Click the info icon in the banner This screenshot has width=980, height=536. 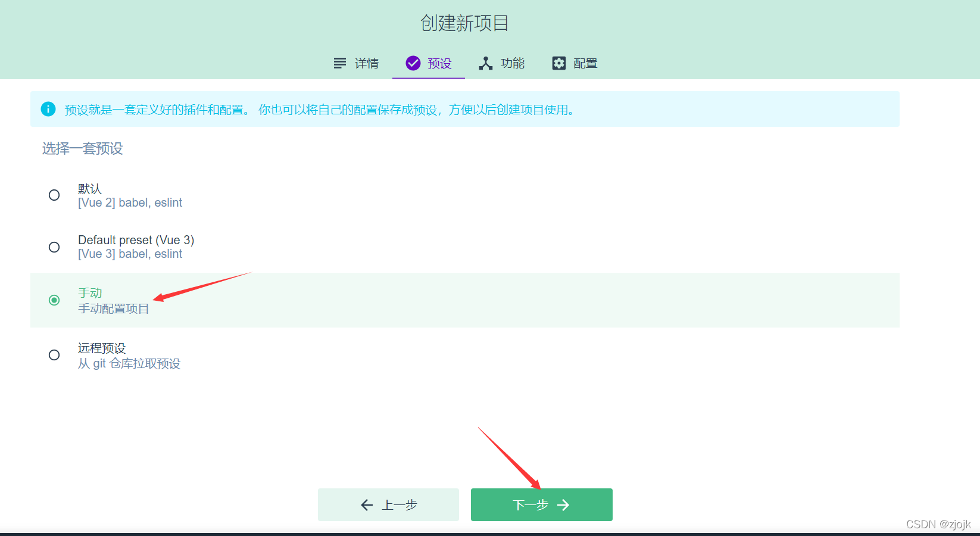pyautogui.click(x=48, y=109)
